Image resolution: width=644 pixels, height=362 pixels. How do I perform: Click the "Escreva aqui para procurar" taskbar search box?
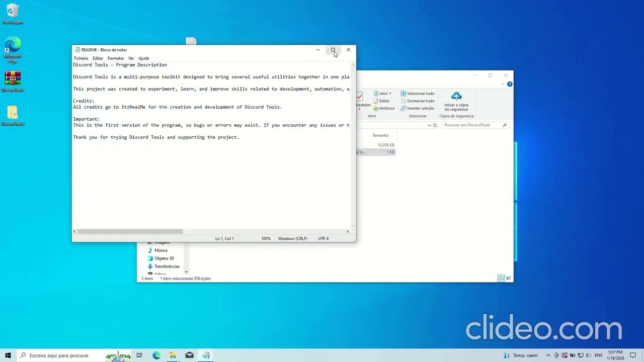(74, 355)
